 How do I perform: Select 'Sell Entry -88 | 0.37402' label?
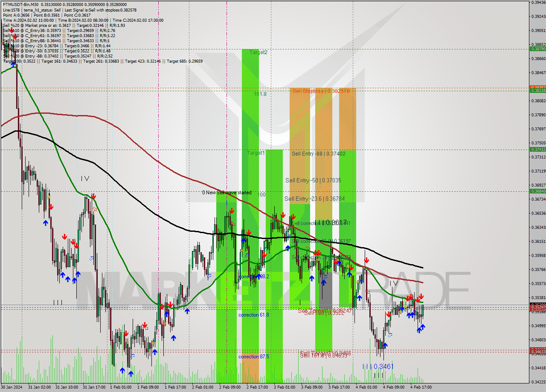[x=319, y=153]
